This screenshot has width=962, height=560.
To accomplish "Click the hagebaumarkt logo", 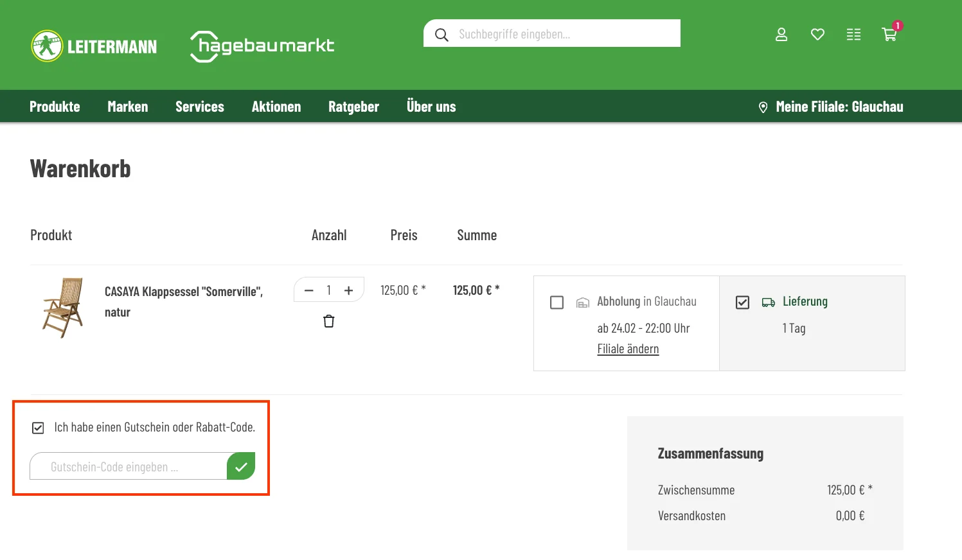I will (x=262, y=45).
